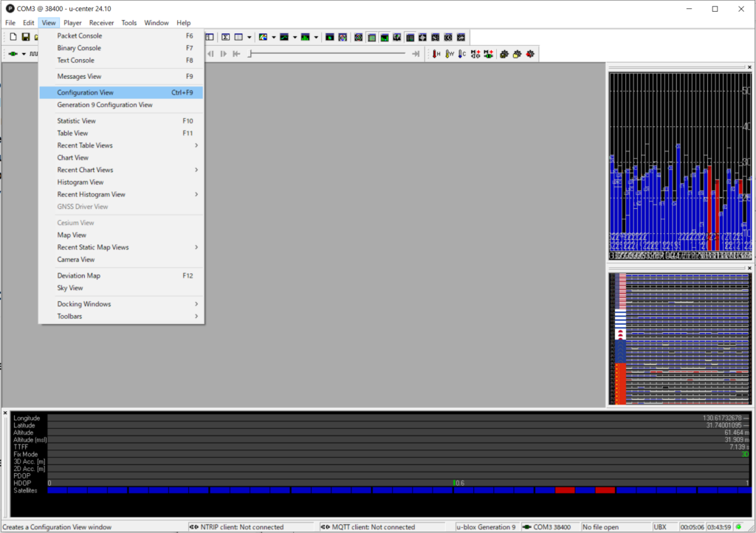Close the satellite level bar chart panel
This screenshot has width=756, height=533.
coord(749,67)
